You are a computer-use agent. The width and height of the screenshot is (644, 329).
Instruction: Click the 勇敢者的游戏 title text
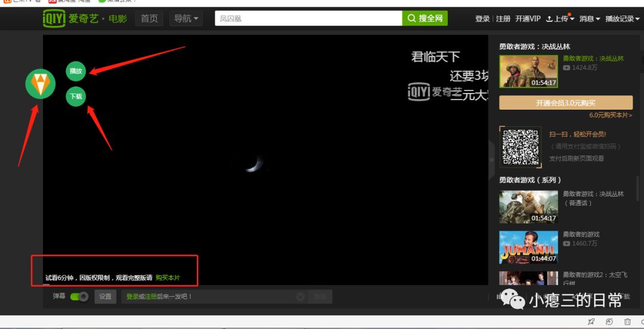pyautogui.click(x=581, y=234)
